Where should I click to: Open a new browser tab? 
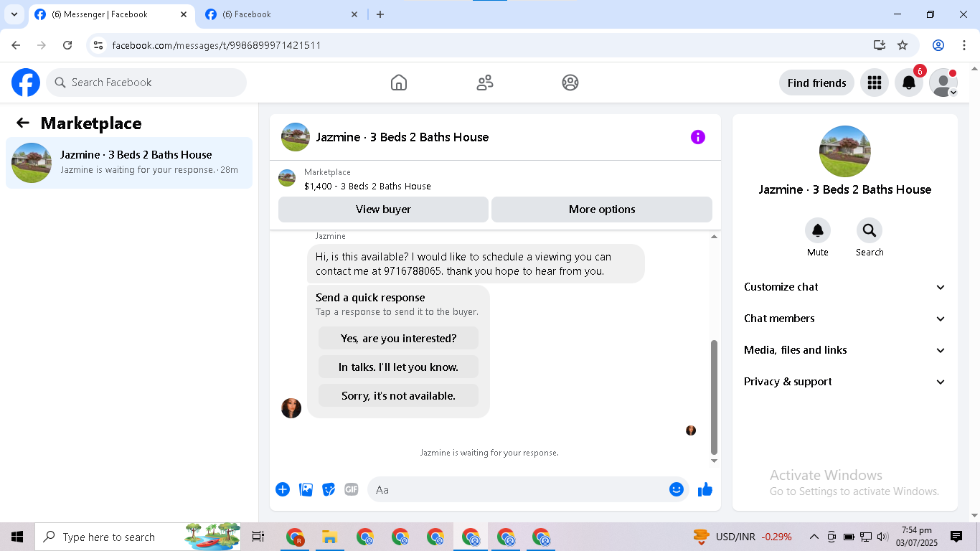(380, 14)
